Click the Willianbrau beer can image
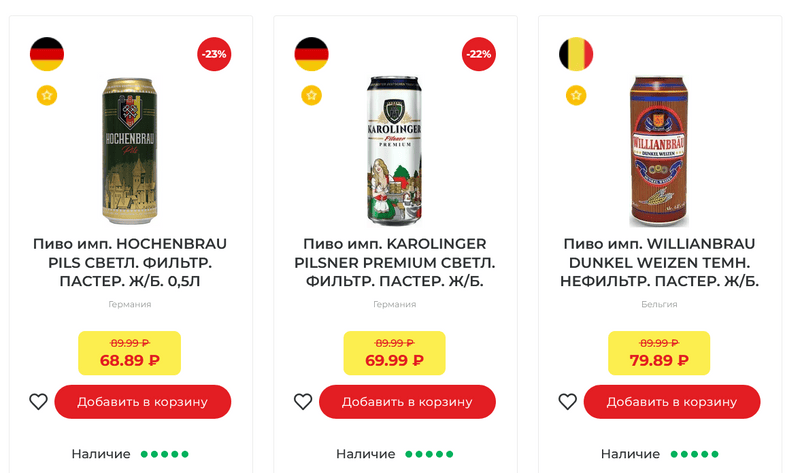The height and width of the screenshot is (473, 800). 659,151
